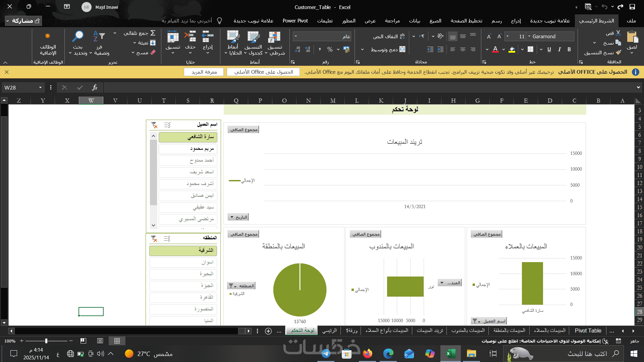Toggle Bold formatting

(x=569, y=49)
